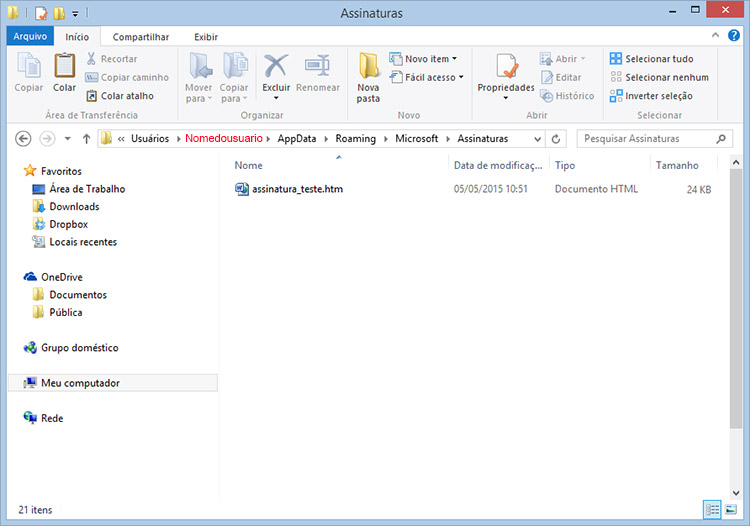Click the Refresh button

pyautogui.click(x=556, y=139)
